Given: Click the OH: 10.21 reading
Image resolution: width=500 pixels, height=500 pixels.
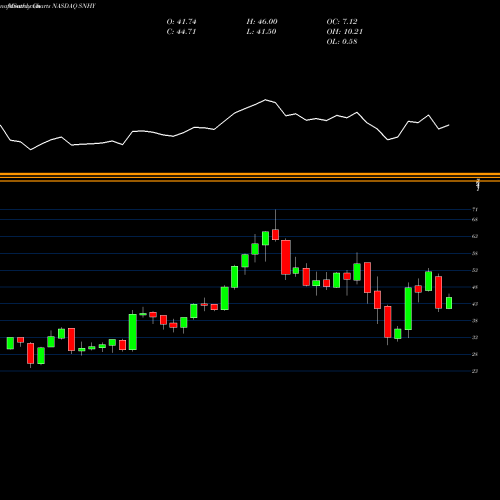Looking at the screenshot, I should [345, 32].
